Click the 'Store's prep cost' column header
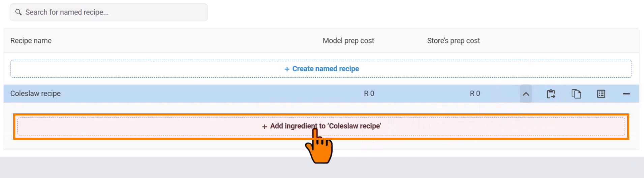Viewport: 644px width, 178px height. pyautogui.click(x=453, y=41)
